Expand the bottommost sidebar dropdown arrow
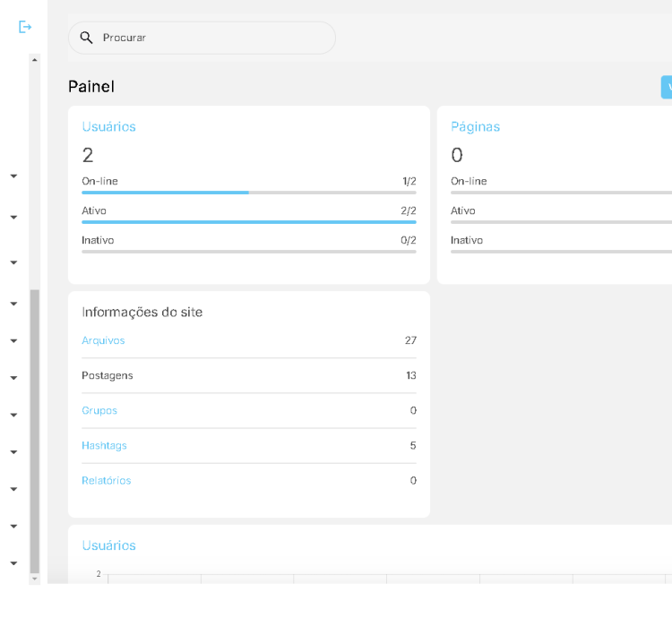Image resolution: width=672 pixels, height=618 pixels. coord(13,563)
